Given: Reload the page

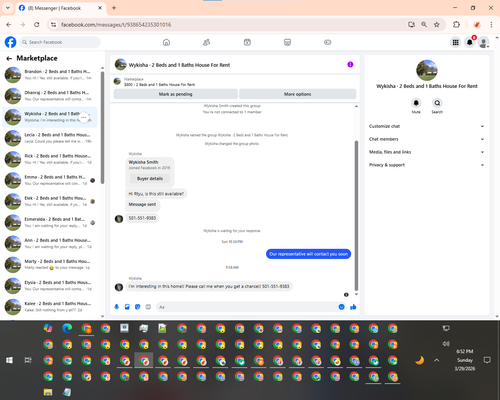Looking at the screenshot, I should click(x=37, y=25).
